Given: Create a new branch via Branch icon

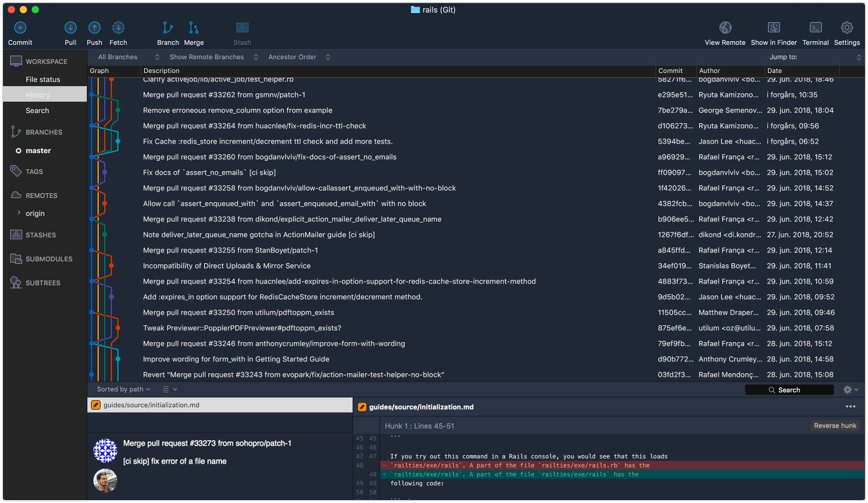Looking at the screenshot, I should coord(168,28).
